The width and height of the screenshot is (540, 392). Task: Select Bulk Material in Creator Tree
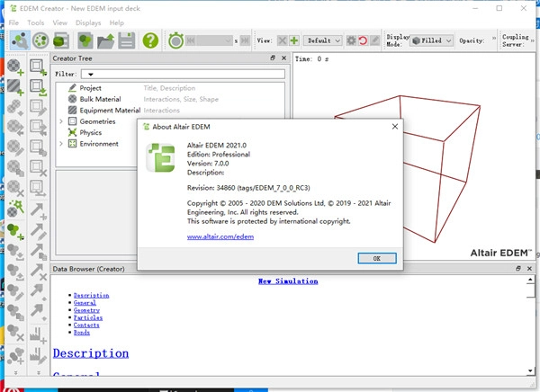100,99
